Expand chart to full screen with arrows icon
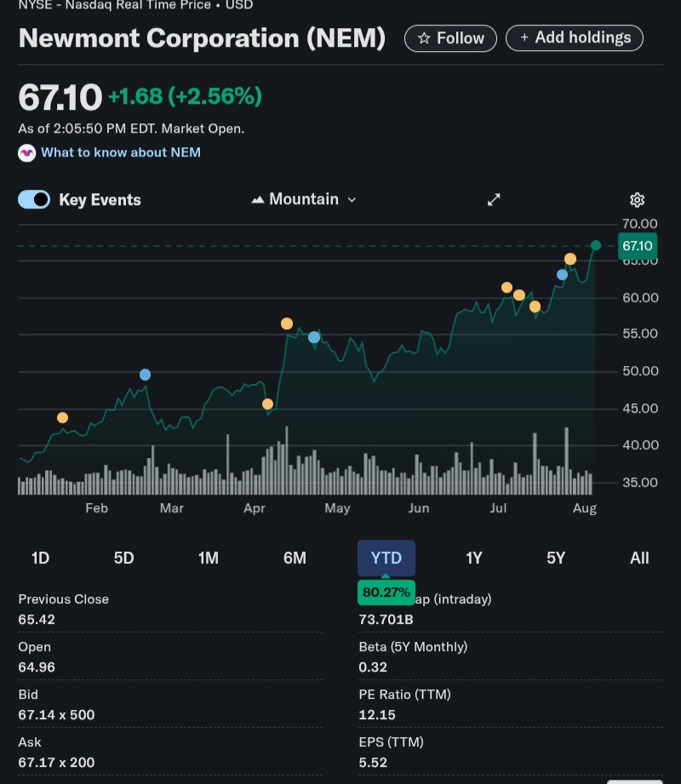The height and width of the screenshot is (784, 681). click(494, 200)
